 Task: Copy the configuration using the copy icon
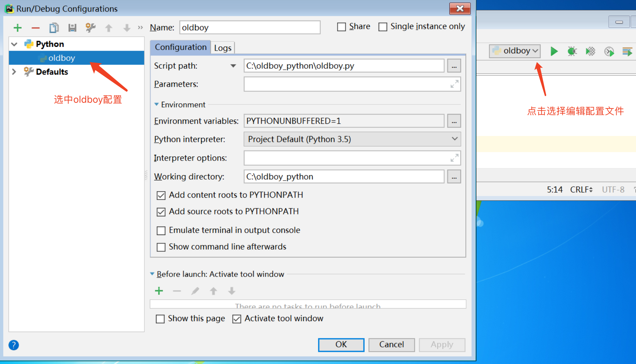pos(54,28)
